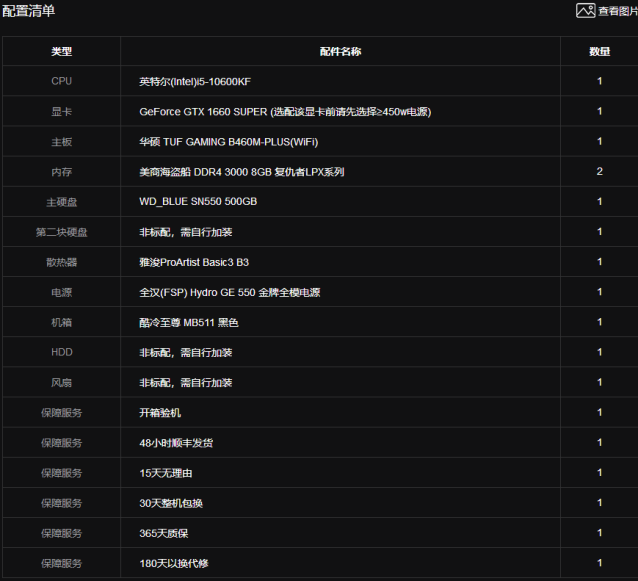Click quantity 1 in 主硬盘 row
Screen dimensions: 638x581
point(599,201)
